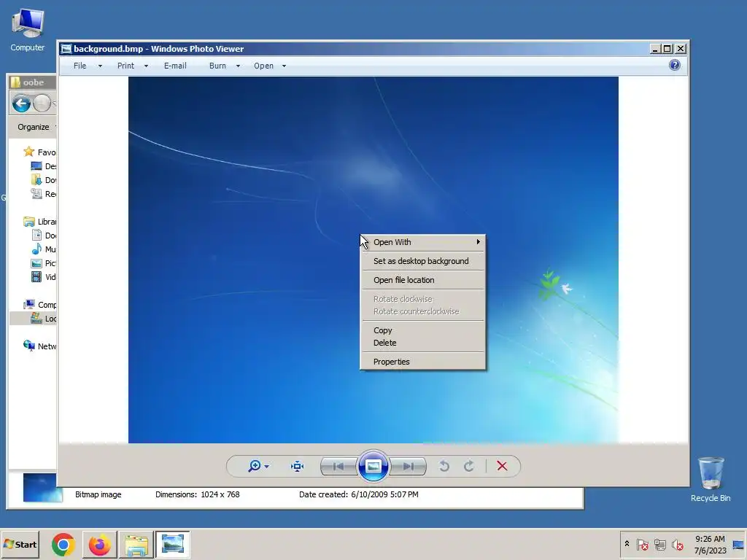Image resolution: width=747 pixels, height=560 pixels.
Task: Rotate counterclockwise toolbar icon
Action: tap(444, 466)
